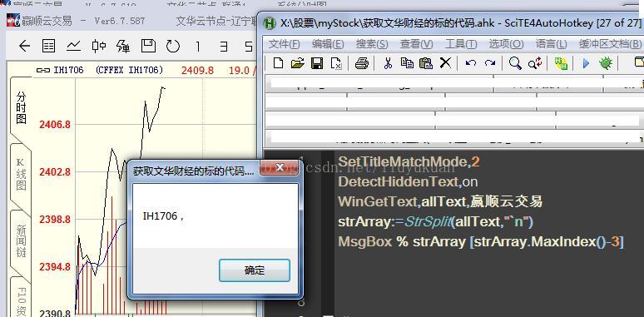Click the Find magnifier icon in SciTE

coord(515,63)
